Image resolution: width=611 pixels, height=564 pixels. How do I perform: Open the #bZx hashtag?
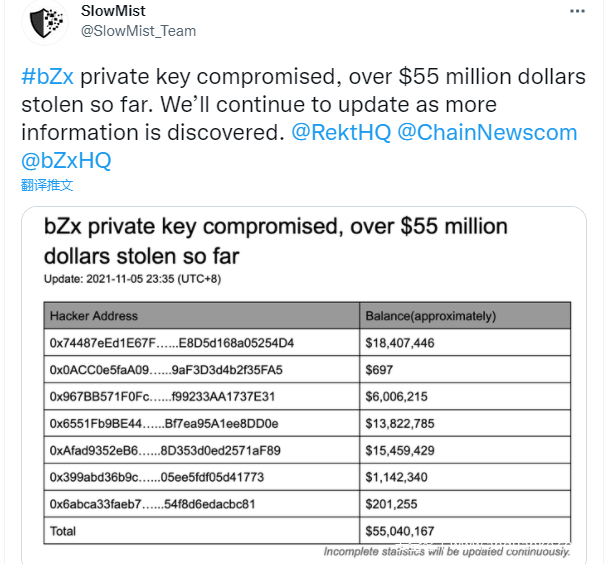coord(47,78)
